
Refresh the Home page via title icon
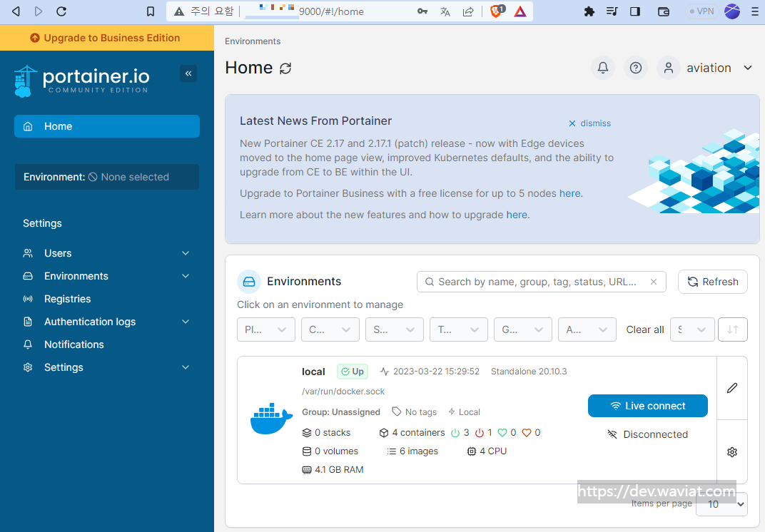285,68
